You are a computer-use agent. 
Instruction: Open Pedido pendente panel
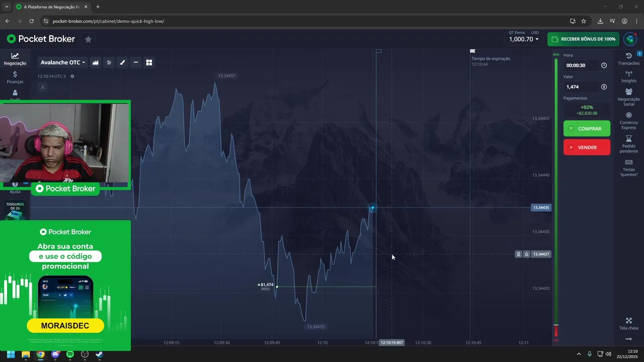click(629, 145)
